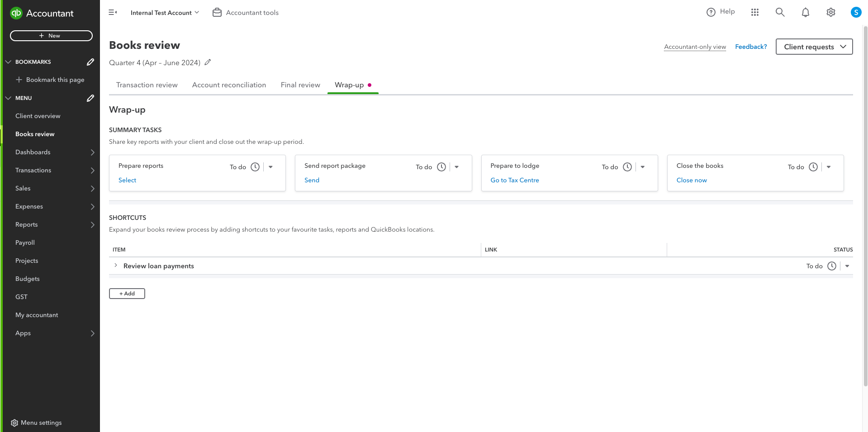
Task: Open the apps grid icon
Action: [x=755, y=12]
